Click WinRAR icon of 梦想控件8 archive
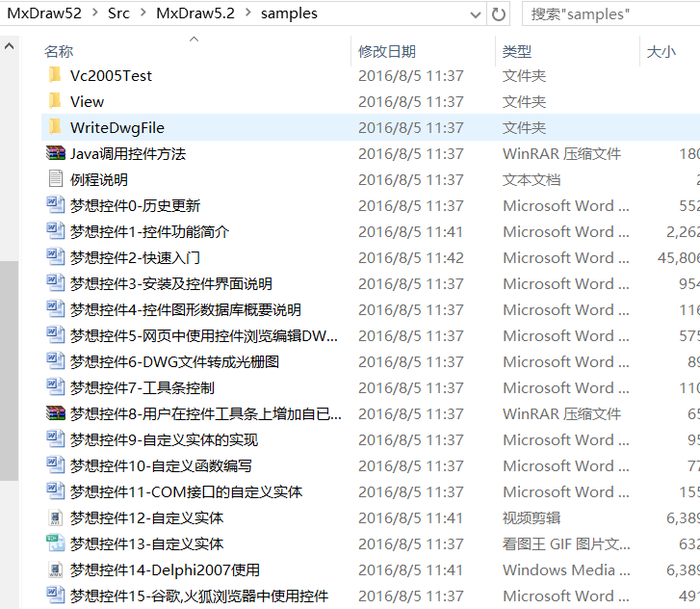Screen dimensions: 700x609 click(x=56, y=413)
